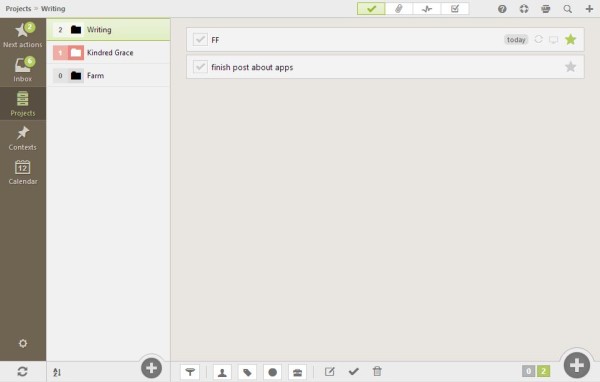This screenshot has width=600, height=382.
Task: Open the Calendar view
Action: (x=23, y=172)
